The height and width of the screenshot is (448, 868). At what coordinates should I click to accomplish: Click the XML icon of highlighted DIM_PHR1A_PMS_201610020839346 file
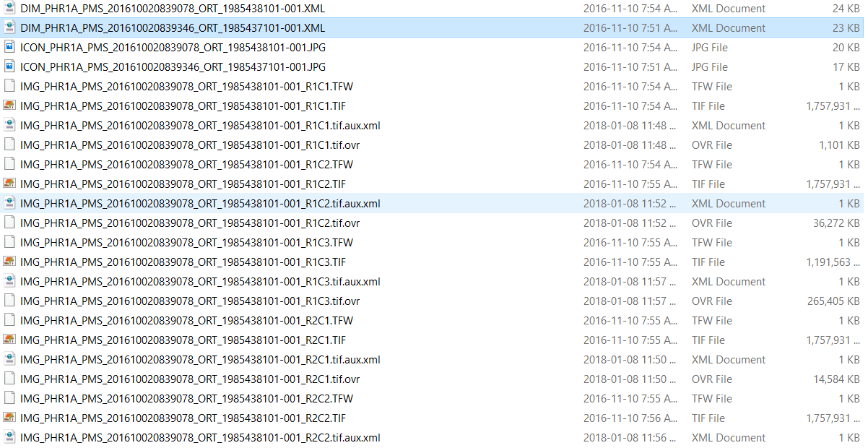tap(9, 28)
